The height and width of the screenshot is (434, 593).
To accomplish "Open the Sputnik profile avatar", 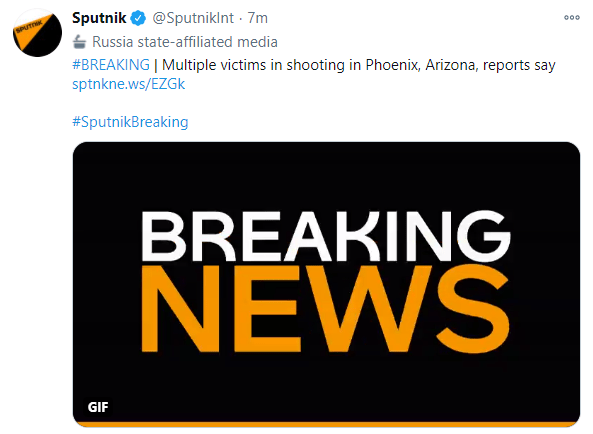I will coord(37,33).
